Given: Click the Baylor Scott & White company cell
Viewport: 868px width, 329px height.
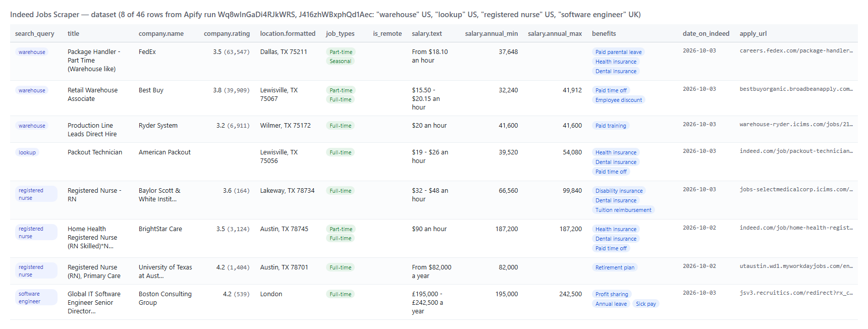Looking at the screenshot, I should (x=159, y=195).
